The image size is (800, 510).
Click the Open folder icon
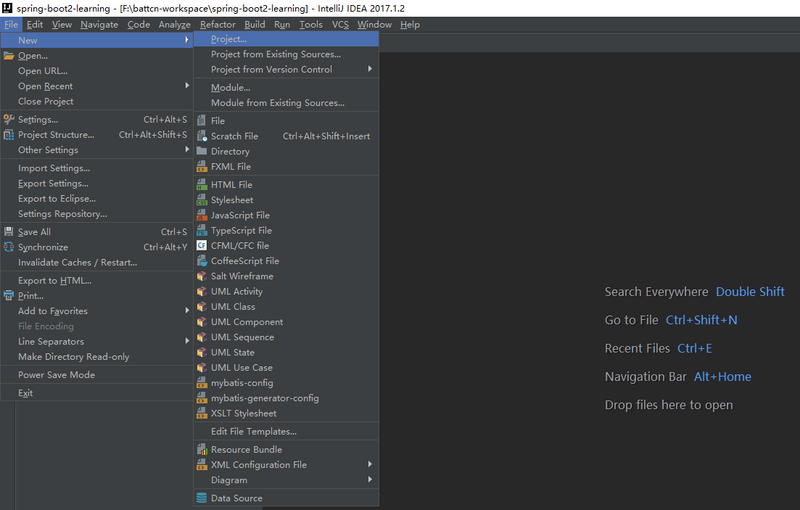click(x=9, y=56)
